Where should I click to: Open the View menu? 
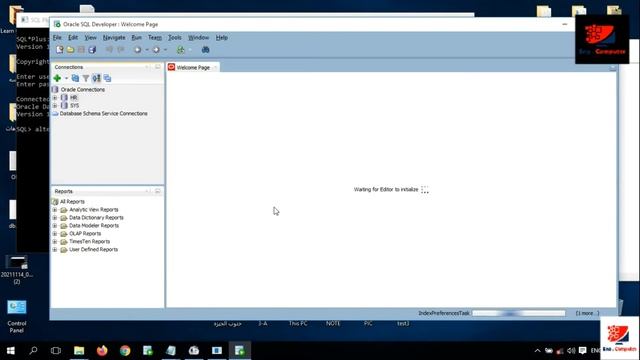[x=90, y=38]
